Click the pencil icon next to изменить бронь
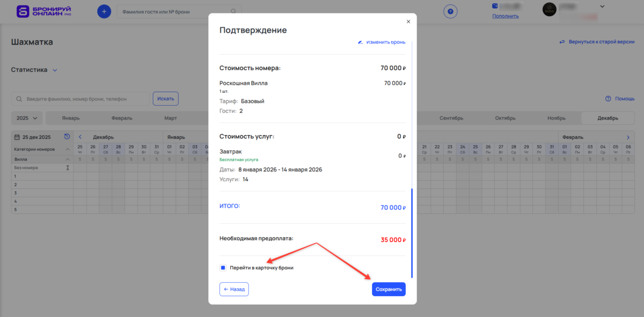Screen dimensions: 644x317 click(x=359, y=42)
